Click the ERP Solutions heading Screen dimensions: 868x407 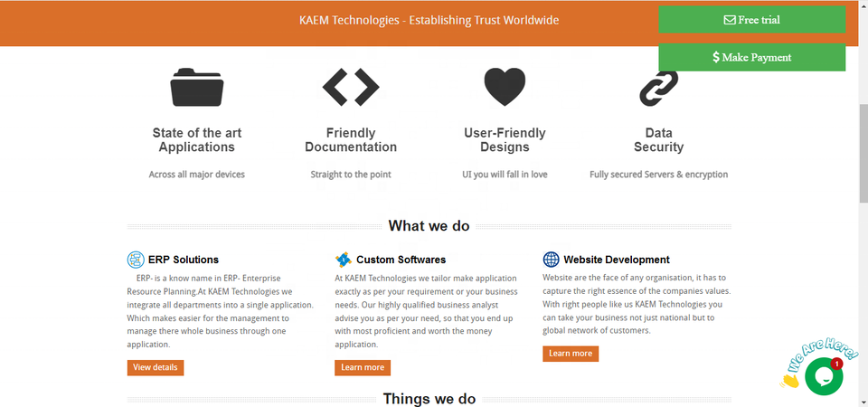pyautogui.click(x=184, y=260)
